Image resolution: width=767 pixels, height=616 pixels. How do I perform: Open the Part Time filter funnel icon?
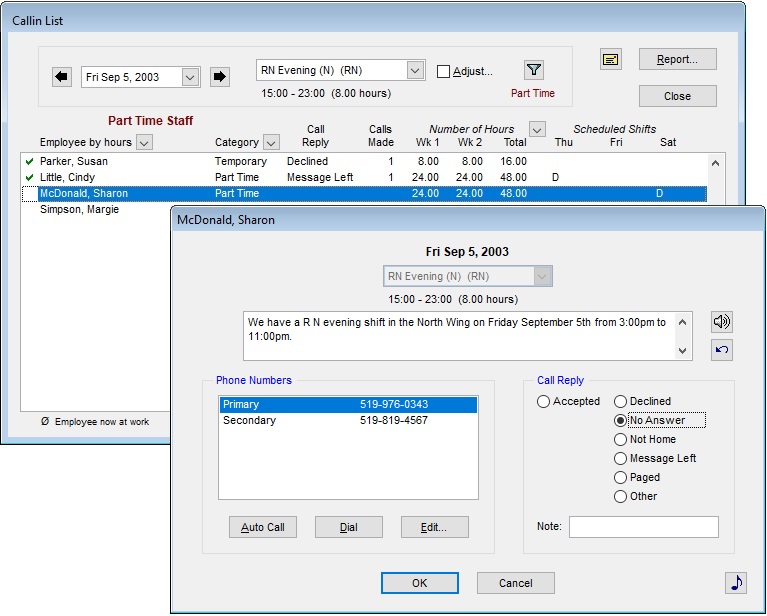point(534,70)
